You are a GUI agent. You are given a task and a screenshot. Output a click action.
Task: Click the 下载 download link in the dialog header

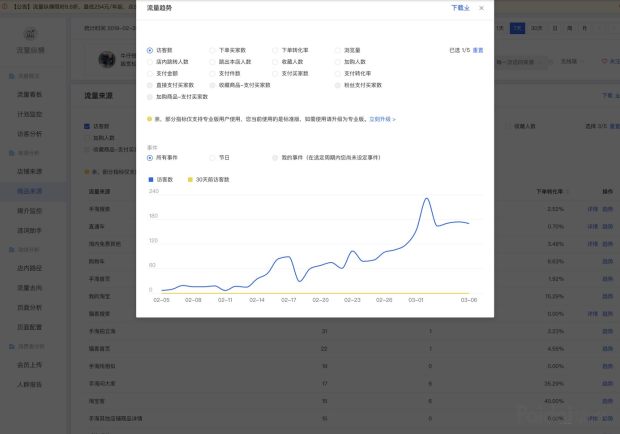[460, 8]
